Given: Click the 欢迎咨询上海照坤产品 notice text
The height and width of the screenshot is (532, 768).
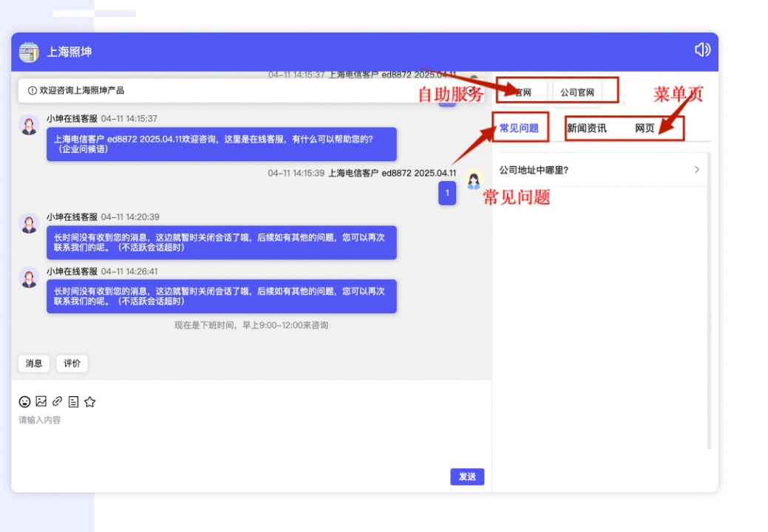Looking at the screenshot, I should [x=82, y=91].
